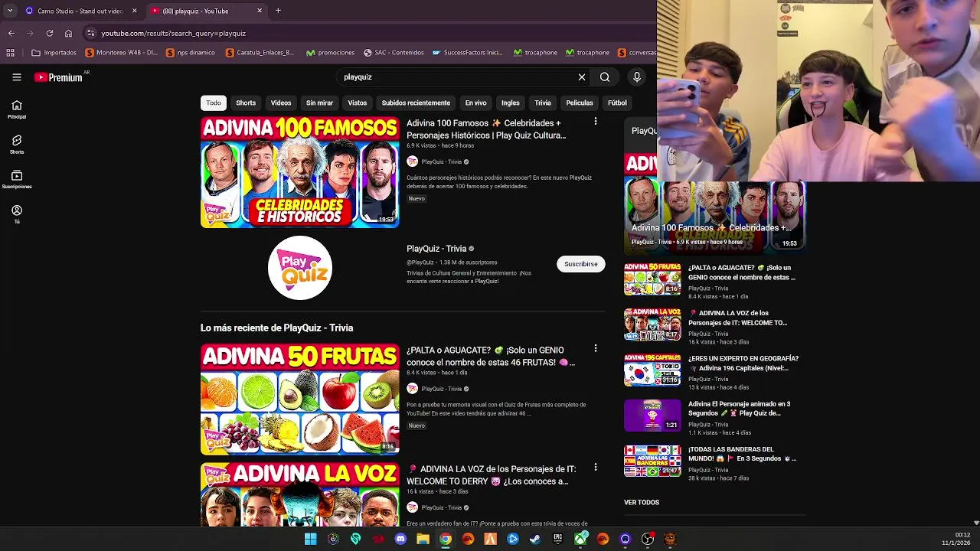Image resolution: width=980 pixels, height=551 pixels.
Task: Open side panel 196 Capitales video thumbnail
Action: coord(652,370)
